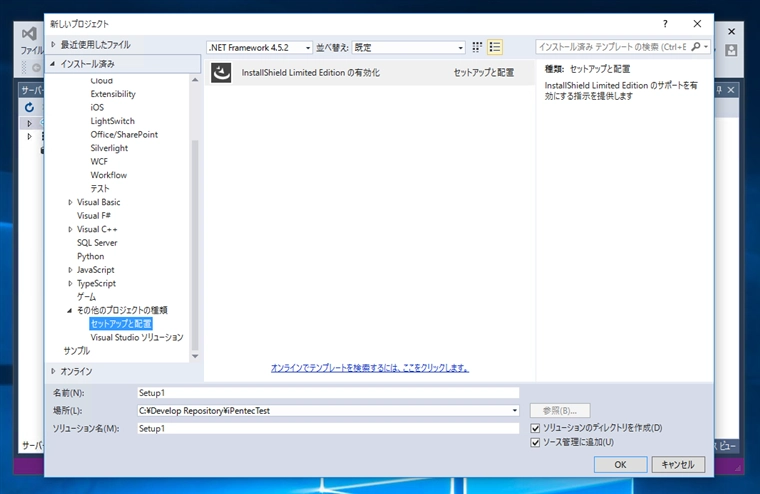Click the Visual Studio logo behind the dialog
Image resolution: width=760 pixels, height=494 pixels.
(x=29, y=33)
